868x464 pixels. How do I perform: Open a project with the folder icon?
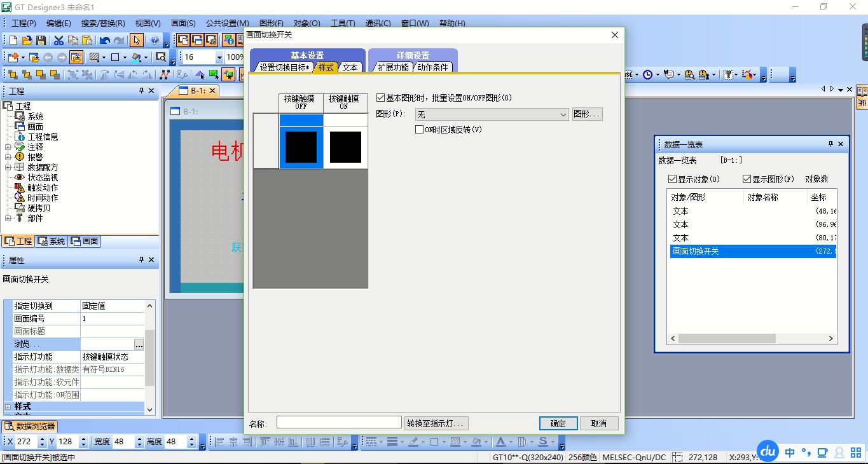coord(27,40)
